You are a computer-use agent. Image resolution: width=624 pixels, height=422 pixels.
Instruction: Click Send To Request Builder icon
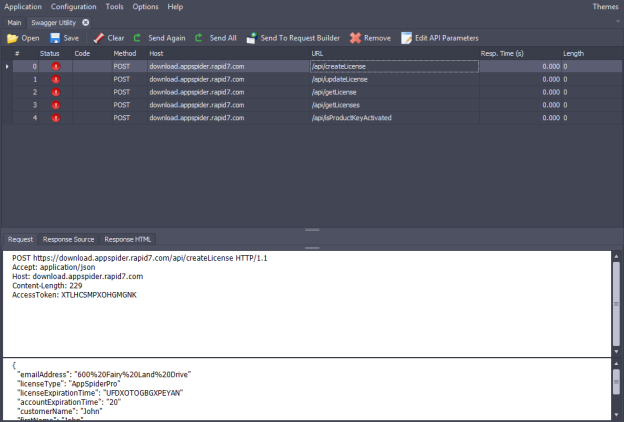pyautogui.click(x=251, y=38)
